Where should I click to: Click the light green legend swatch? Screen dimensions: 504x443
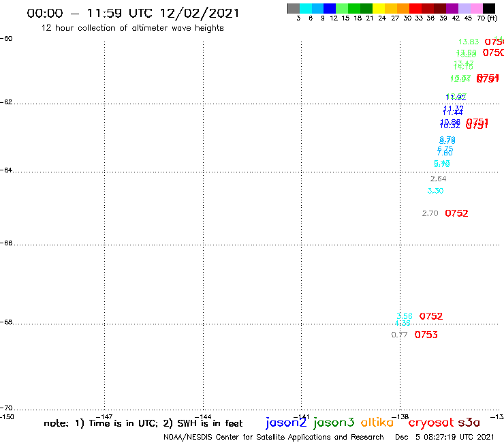click(x=342, y=8)
